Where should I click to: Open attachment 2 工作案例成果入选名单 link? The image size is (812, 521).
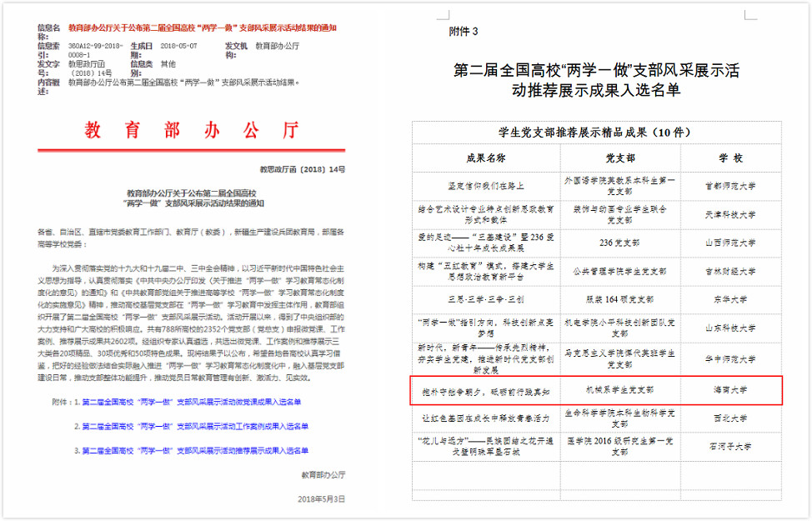(195, 426)
